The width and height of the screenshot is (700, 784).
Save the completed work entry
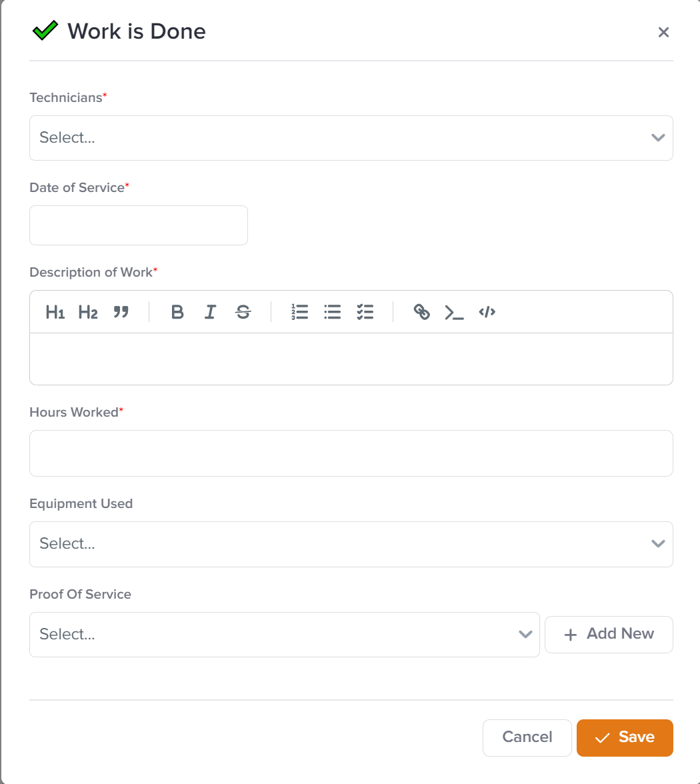tap(625, 737)
